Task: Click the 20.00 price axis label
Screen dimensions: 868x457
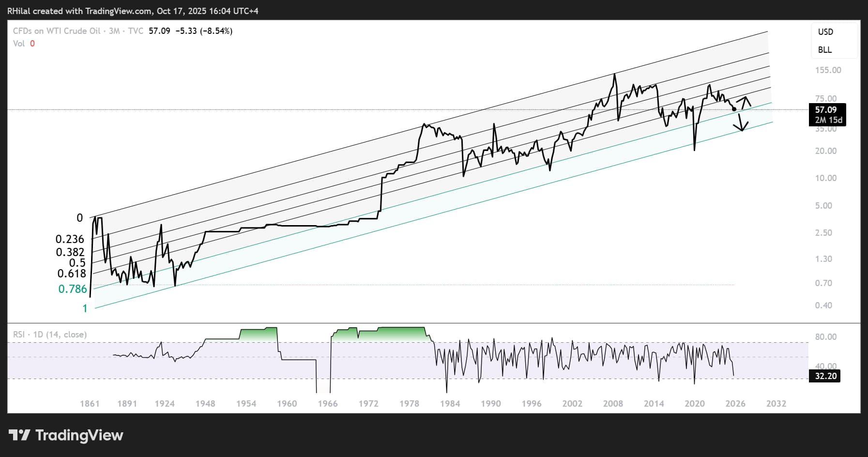Action: click(826, 151)
